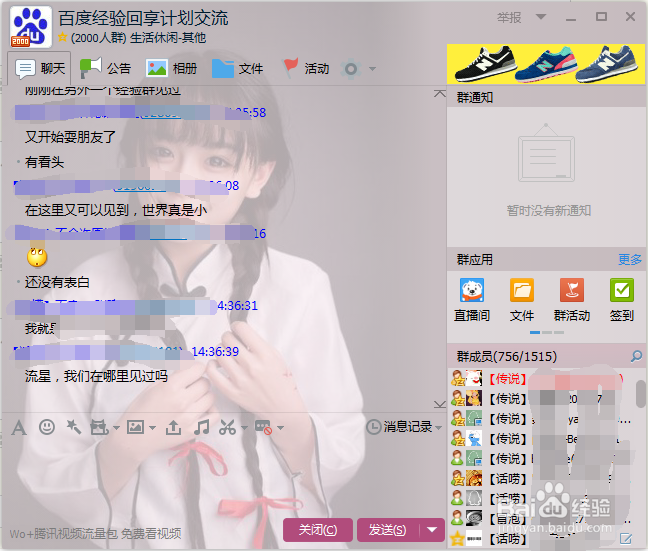Switch to the 聊天 tab

point(40,68)
